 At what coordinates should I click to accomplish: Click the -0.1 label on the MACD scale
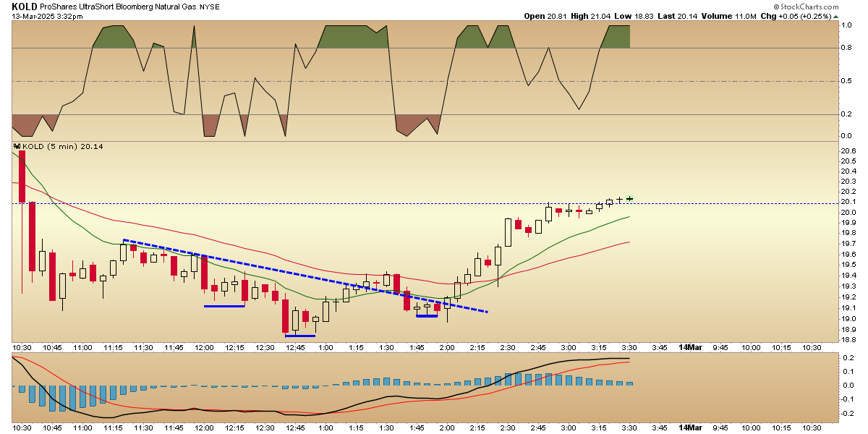[x=849, y=399]
